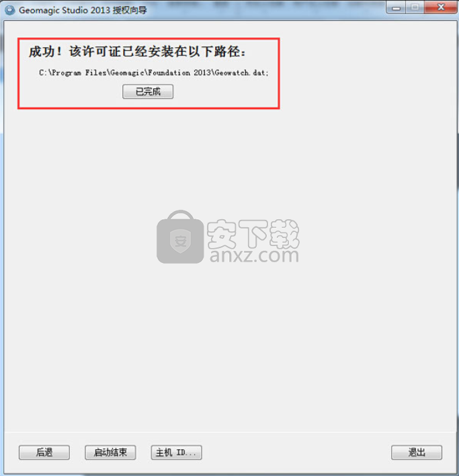Open the 主机 ID... dialog
The height and width of the screenshot is (476, 459).
point(176,452)
